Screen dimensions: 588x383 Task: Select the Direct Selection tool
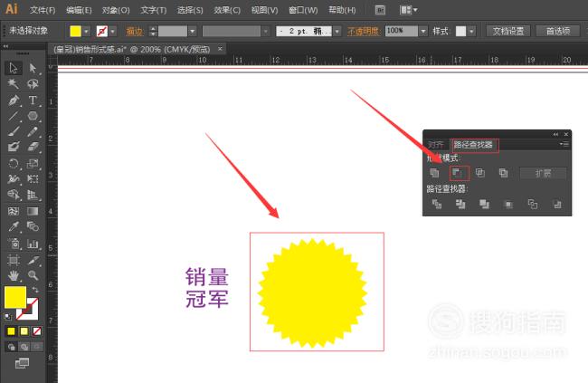click(33, 68)
